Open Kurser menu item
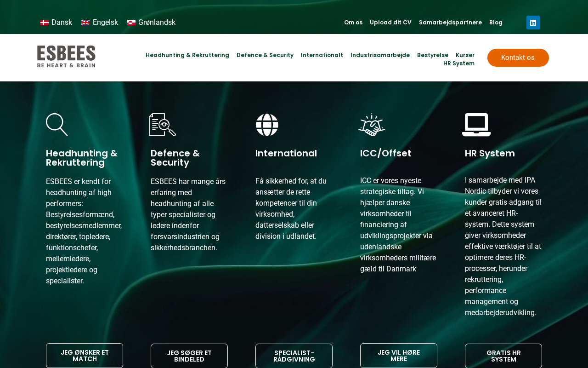The width and height of the screenshot is (588, 368). (x=465, y=55)
